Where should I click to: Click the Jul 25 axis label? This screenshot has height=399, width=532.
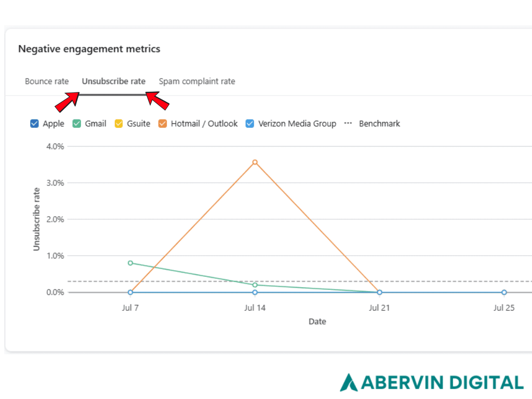(504, 308)
